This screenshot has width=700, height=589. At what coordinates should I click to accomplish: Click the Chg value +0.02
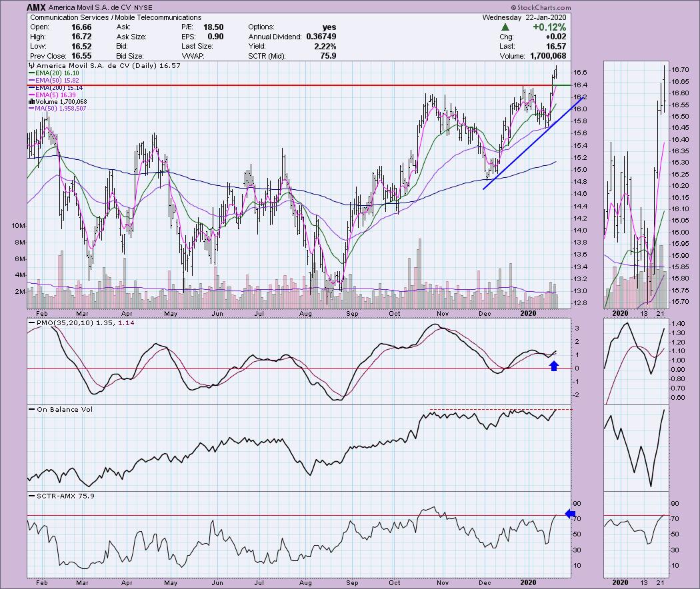(556, 37)
